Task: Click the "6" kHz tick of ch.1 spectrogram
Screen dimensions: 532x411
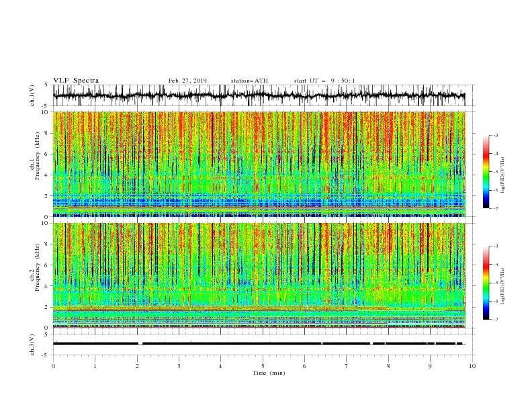Action: pos(46,154)
